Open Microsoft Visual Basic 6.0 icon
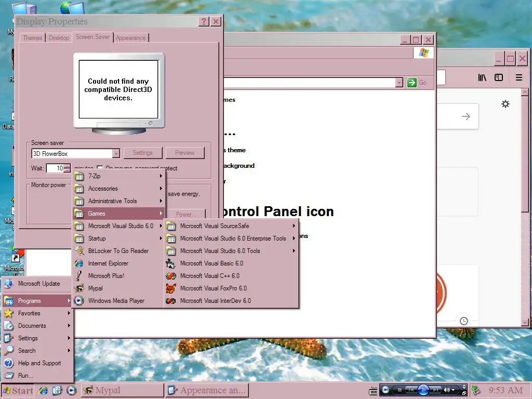The height and width of the screenshot is (399, 532). click(170, 263)
